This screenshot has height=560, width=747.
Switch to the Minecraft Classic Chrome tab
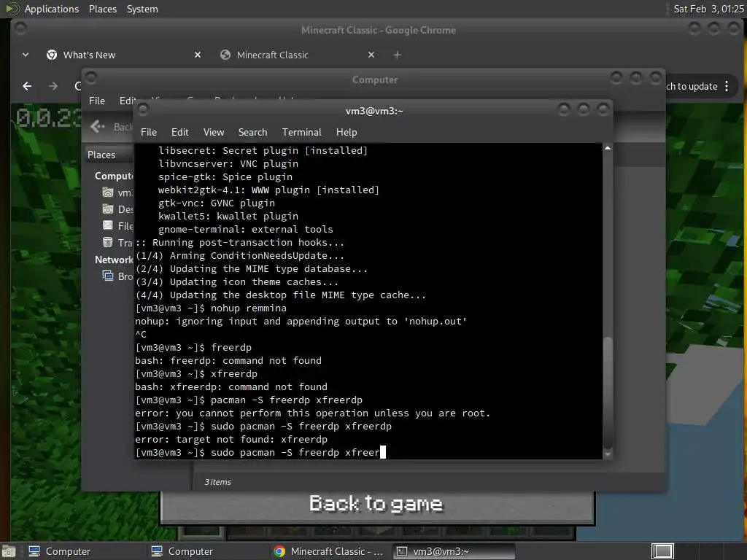click(x=298, y=55)
